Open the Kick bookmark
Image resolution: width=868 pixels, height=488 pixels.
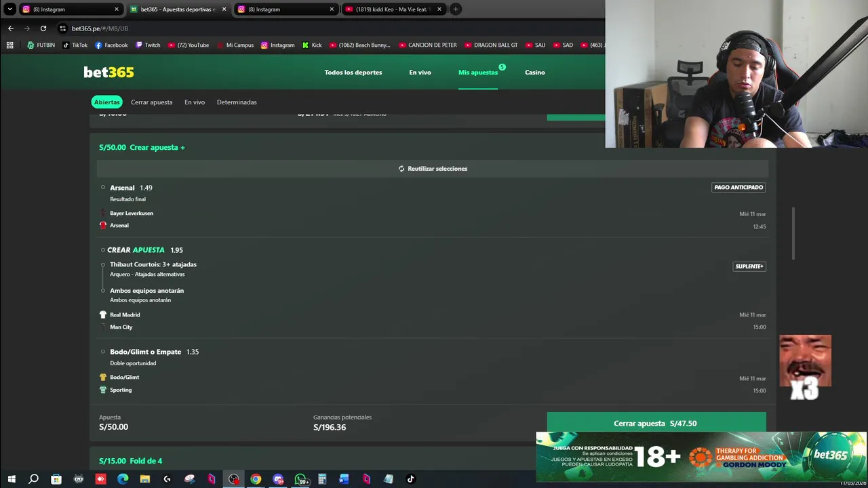click(312, 45)
